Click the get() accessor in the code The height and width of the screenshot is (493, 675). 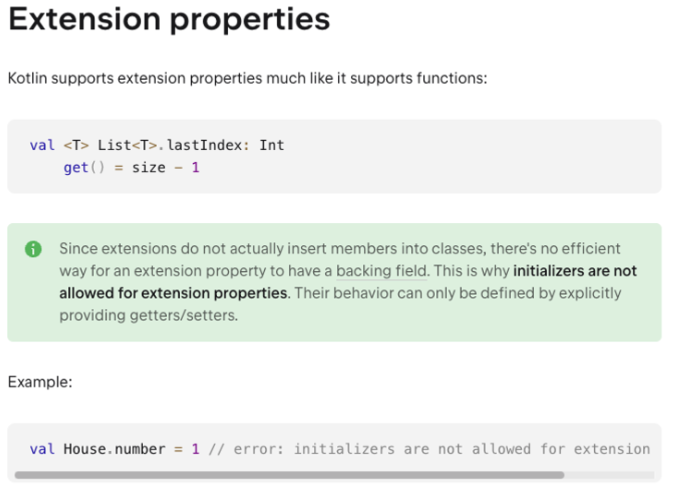(84, 167)
